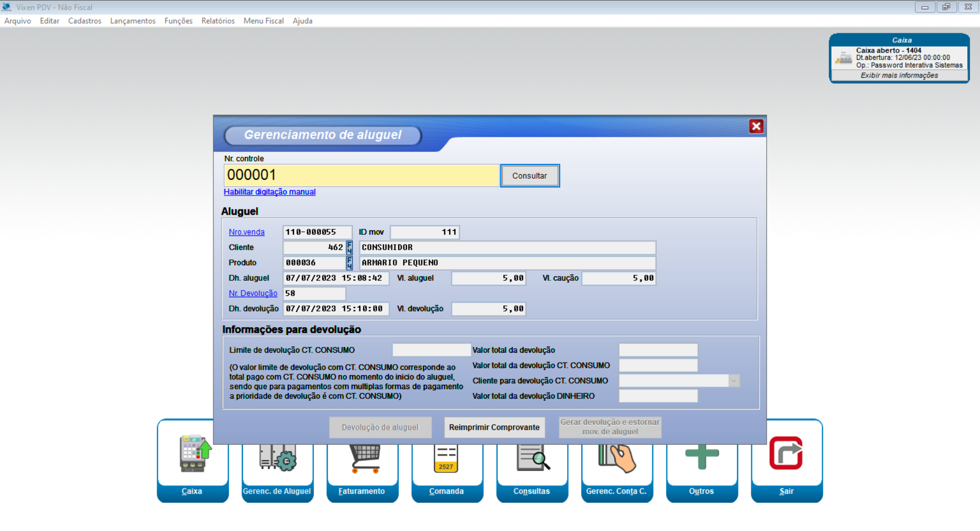This screenshot has height=531, width=980.
Task: Click the F4 lookup icon beside Cliente
Action: (350, 248)
